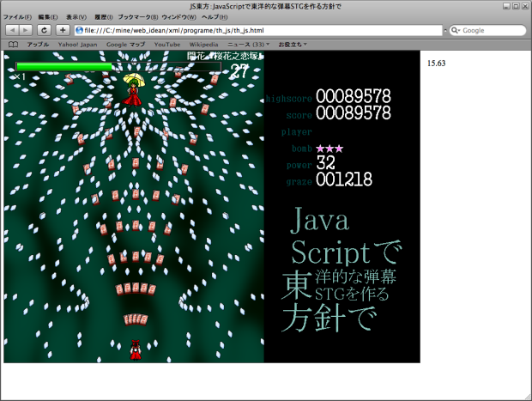Click the address bar with the file URL

[258, 30]
